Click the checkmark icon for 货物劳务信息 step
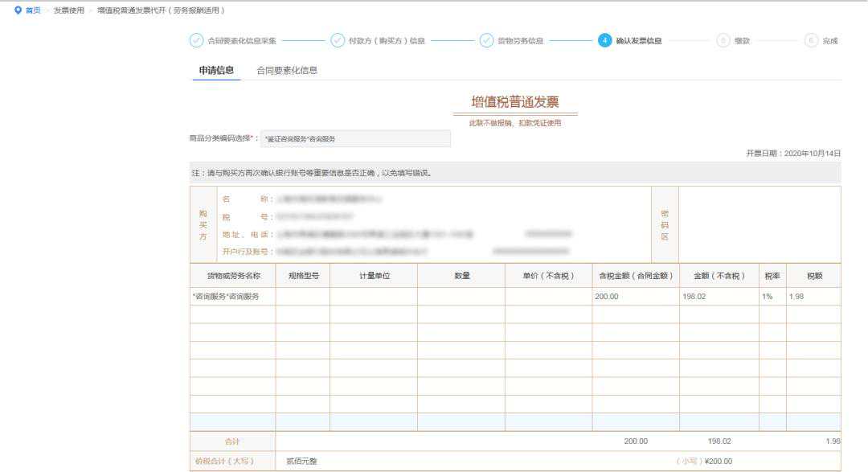 pyautogui.click(x=486, y=40)
